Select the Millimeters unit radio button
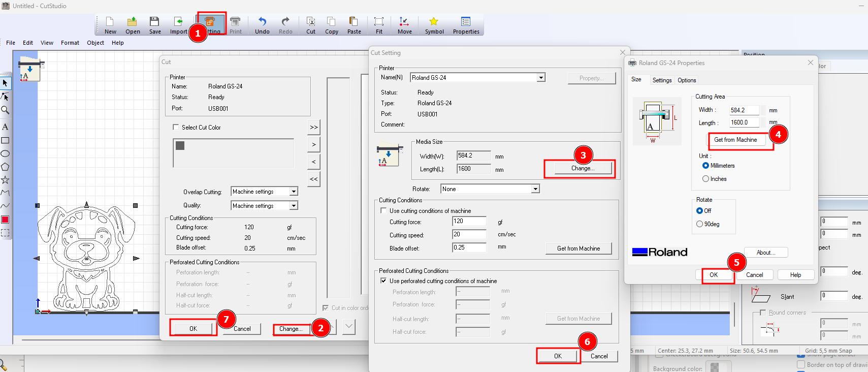 coord(705,166)
